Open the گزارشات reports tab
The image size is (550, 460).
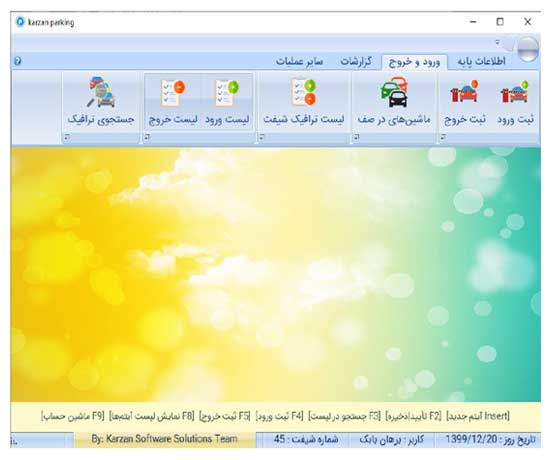(356, 62)
